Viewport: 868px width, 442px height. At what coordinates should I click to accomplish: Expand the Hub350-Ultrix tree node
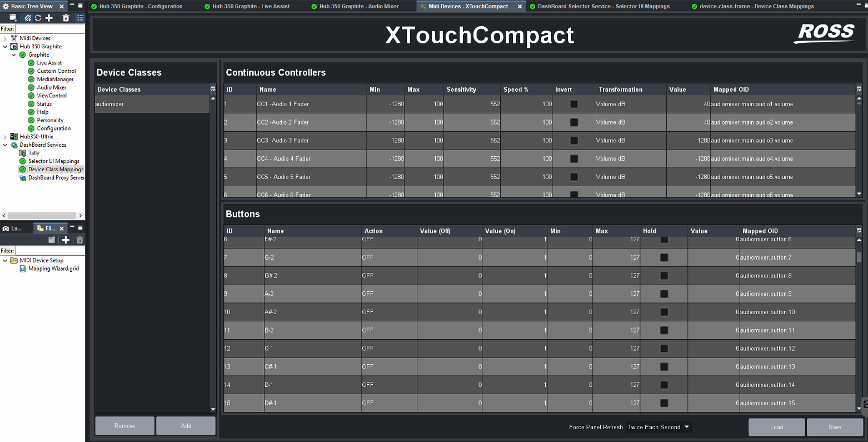pyautogui.click(x=5, y=137)
